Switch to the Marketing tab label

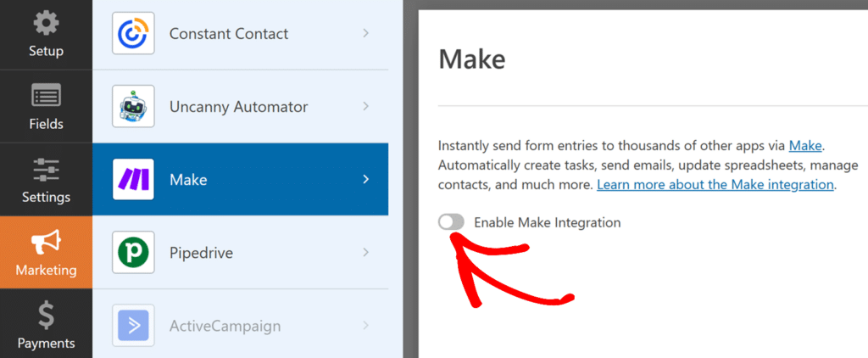(x=46, y=271)
